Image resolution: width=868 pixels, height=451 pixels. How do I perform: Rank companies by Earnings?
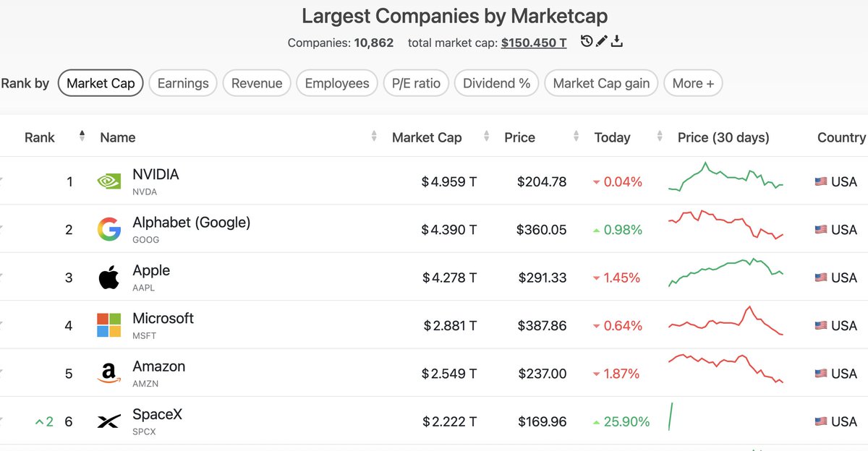[x=183, y=83]
